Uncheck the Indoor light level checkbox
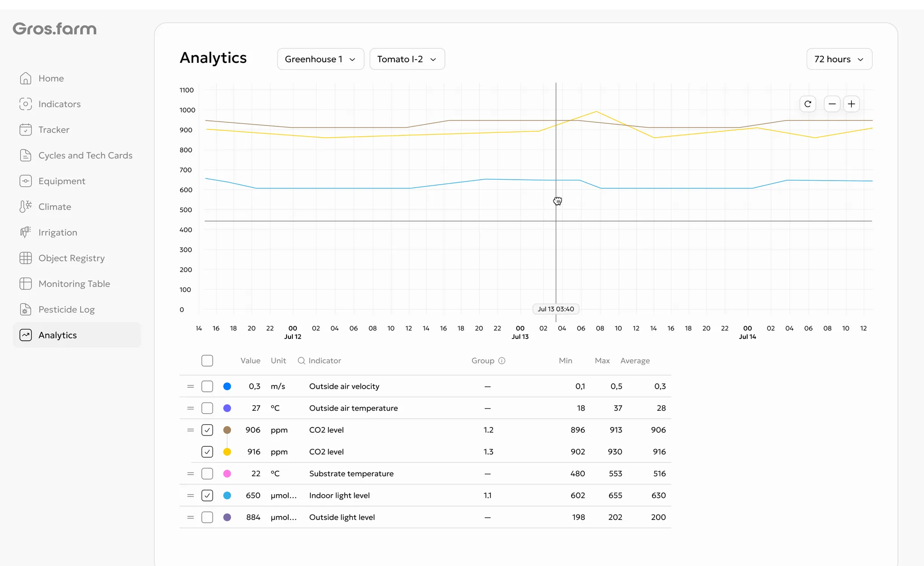This screenshot has height=566, width=924. (207, 496)
